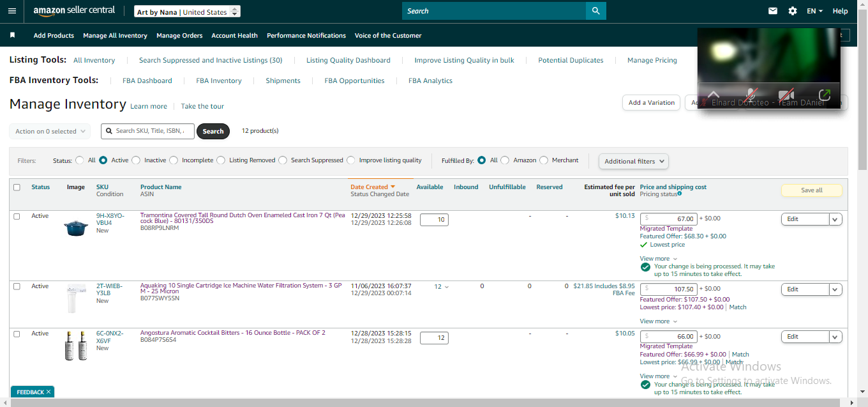Click the Add a Variation button

click(652, 102)
